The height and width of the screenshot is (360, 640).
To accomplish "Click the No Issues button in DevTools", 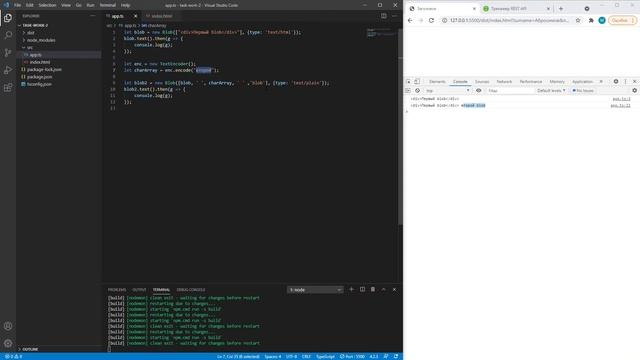I will coord(583,91).
